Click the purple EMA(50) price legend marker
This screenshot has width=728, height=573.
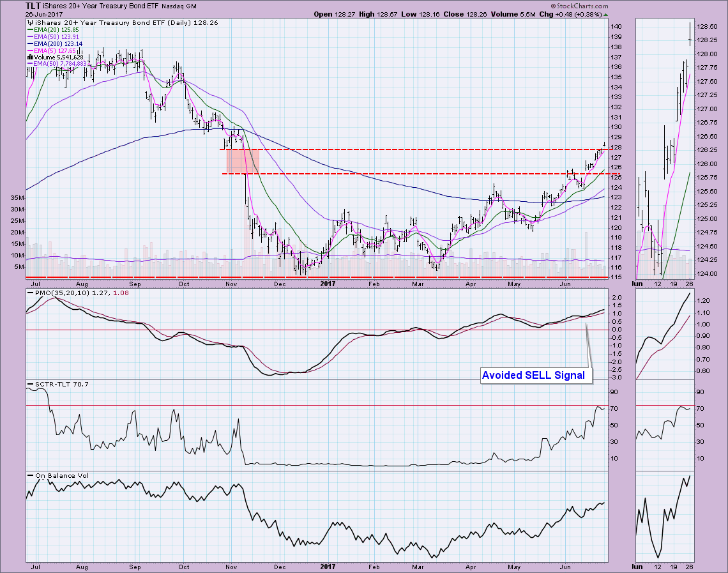(31, 36)
